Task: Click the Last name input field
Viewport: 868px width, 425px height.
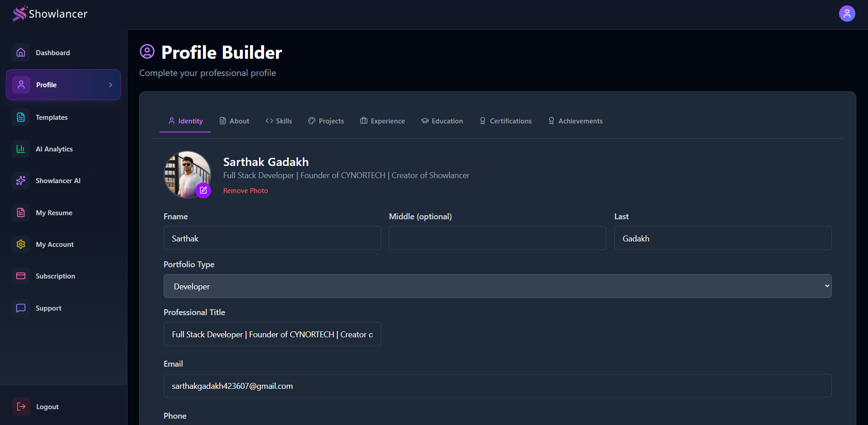Action: tap(723, 238)
